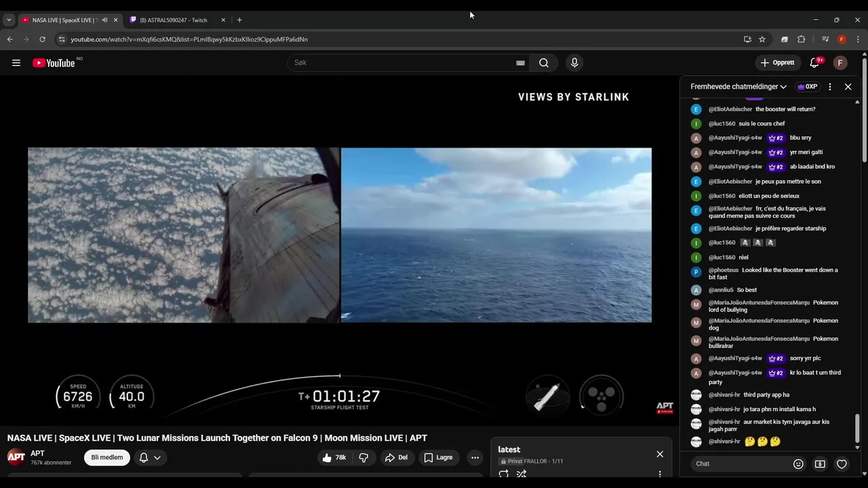Open the media controls icon in Chrome
Image resolution: width=868 pixels, height=488 pixels.
tap(825, 39)
